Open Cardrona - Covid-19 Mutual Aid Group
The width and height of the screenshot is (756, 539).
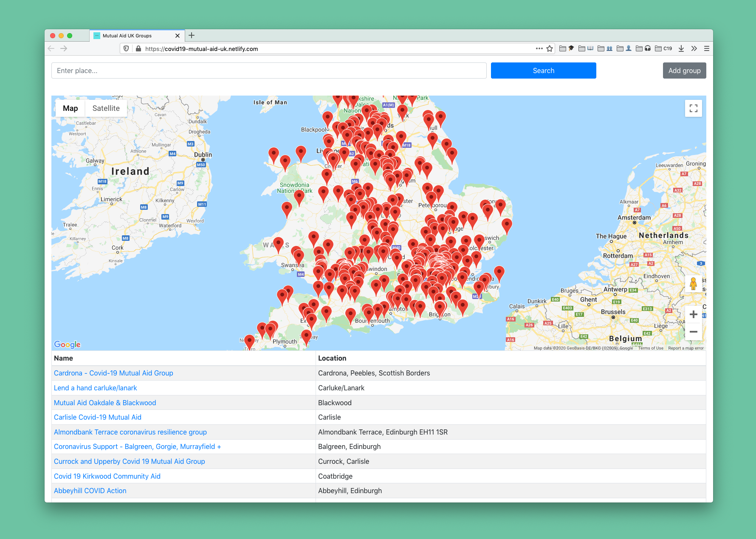[113, 373]
